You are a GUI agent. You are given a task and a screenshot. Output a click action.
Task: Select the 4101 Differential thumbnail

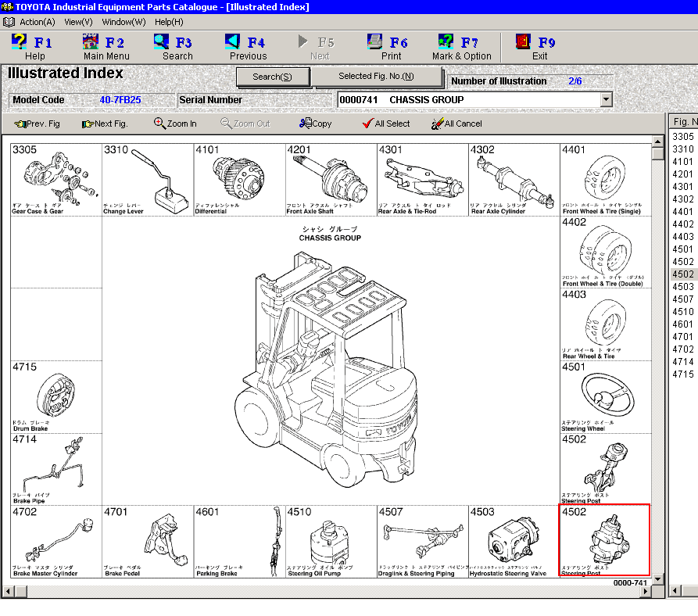coord(239,180)
